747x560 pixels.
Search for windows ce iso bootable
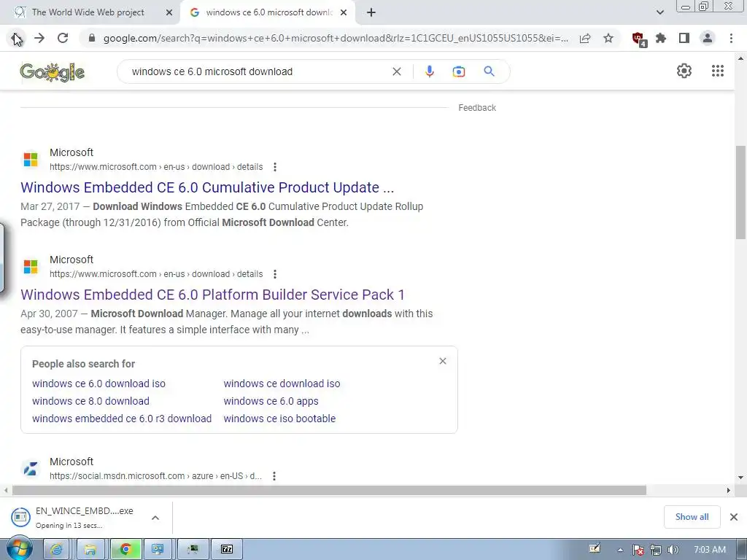279,419
